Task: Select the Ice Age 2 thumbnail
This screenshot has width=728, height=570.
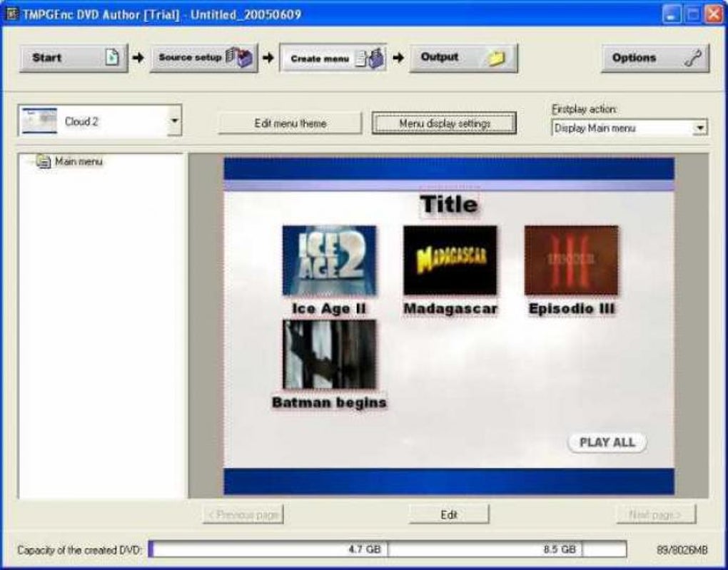Action: click(x=329, y=260)
